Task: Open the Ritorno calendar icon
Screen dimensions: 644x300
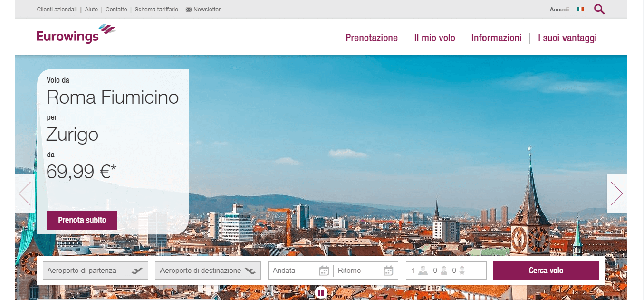Action: pos(388,270)
